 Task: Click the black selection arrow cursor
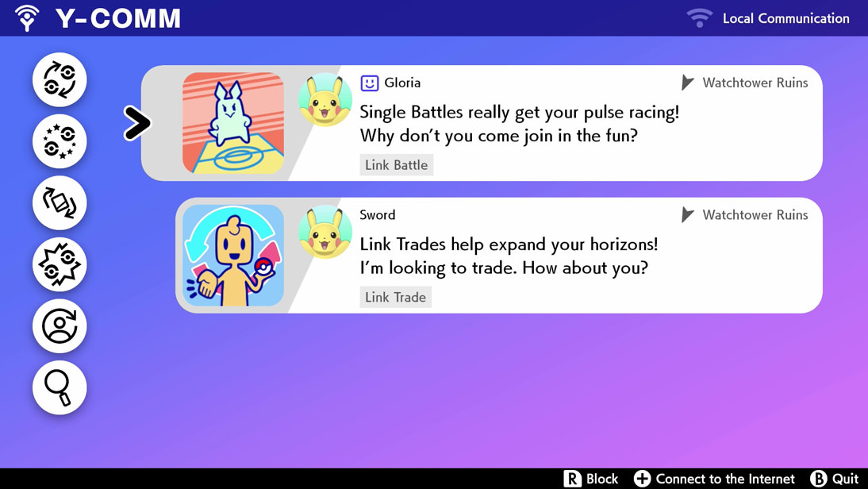click(x=136, y=123)
